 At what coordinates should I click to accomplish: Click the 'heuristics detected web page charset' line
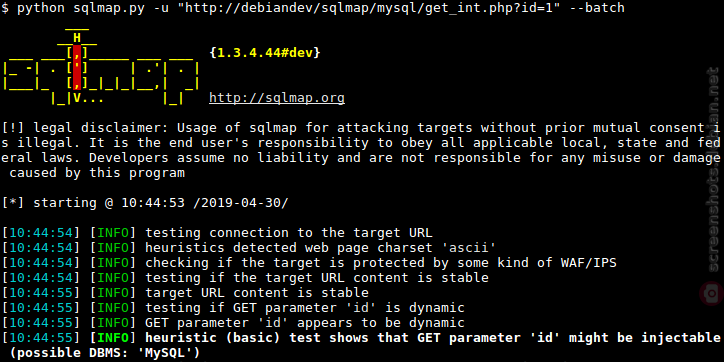[x=249, y=248]
